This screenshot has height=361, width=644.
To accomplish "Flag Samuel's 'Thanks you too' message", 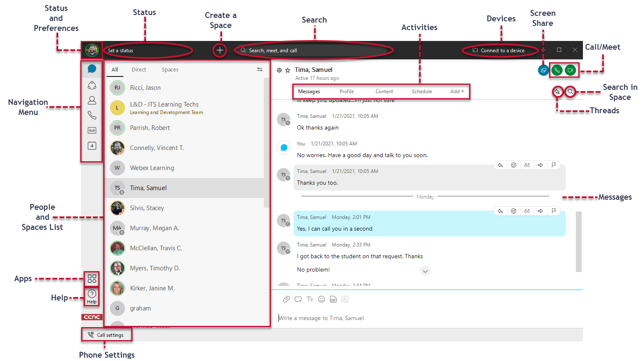I will 554,165.
